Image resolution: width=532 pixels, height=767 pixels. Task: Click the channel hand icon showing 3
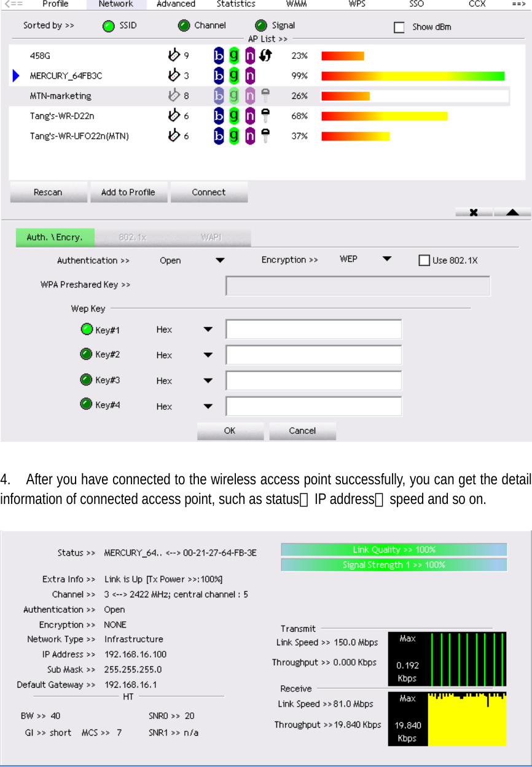174,76
